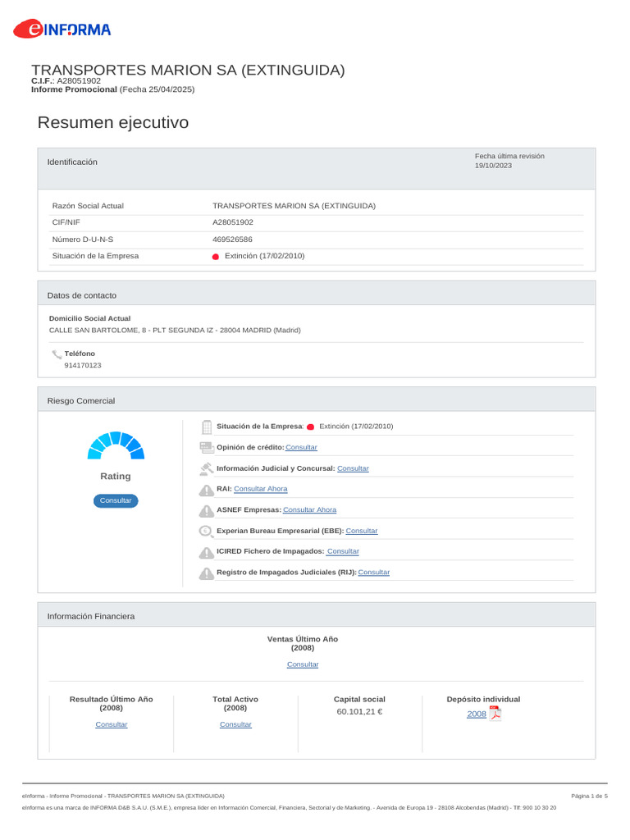Click the warning icon for Registro de Impagados Judiciales

pos(206,573)
